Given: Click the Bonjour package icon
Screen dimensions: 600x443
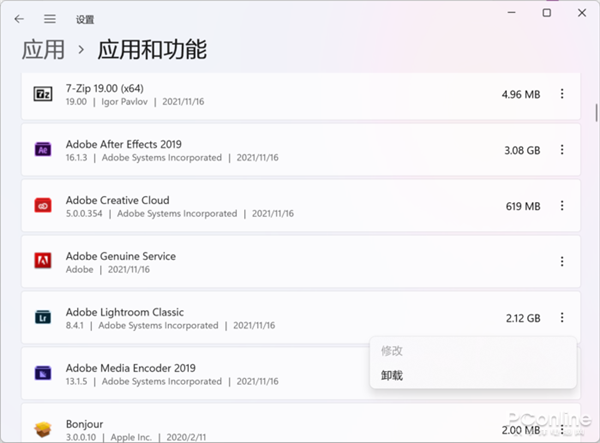Looking at the screenshot, I should (43, 429).
